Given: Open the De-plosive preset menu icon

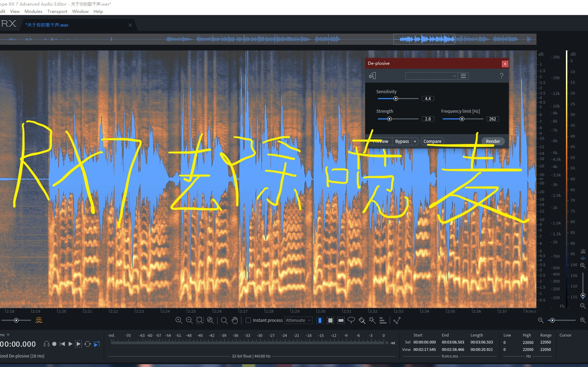Looking at the screenshot, I should coord(463,76).
